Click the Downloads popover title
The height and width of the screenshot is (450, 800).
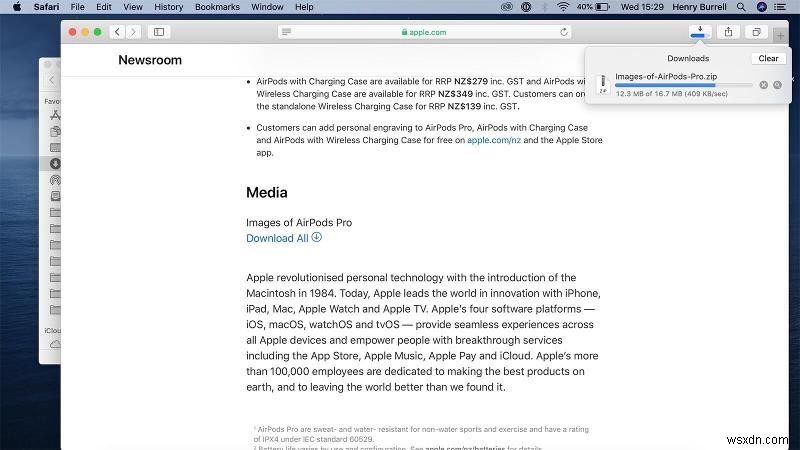(688, 58)
